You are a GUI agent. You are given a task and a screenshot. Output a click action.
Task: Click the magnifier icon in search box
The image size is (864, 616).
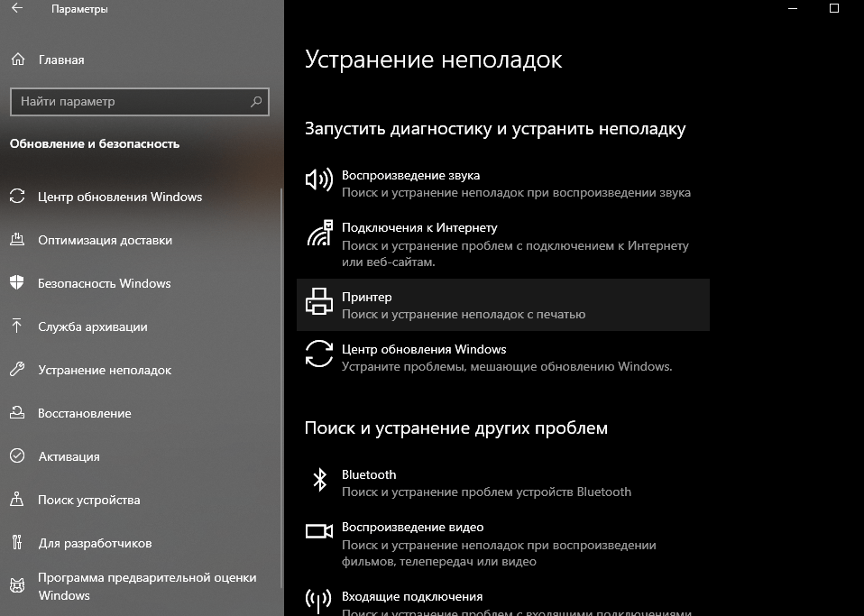[256, 102]
